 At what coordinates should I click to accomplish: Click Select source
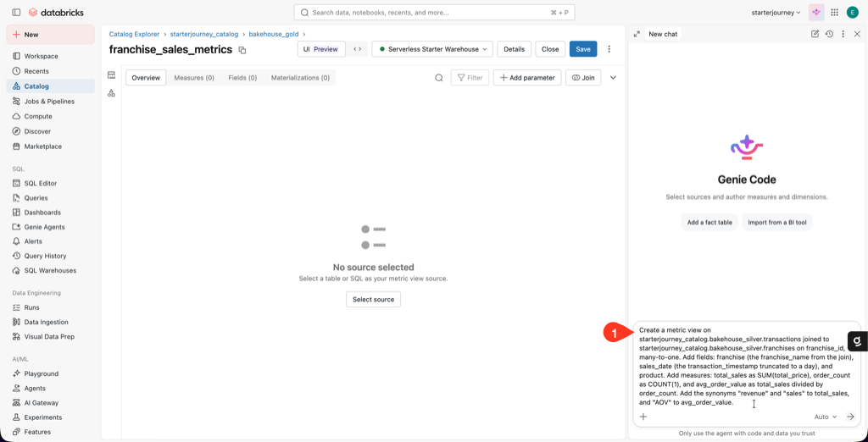click(373, 299)
